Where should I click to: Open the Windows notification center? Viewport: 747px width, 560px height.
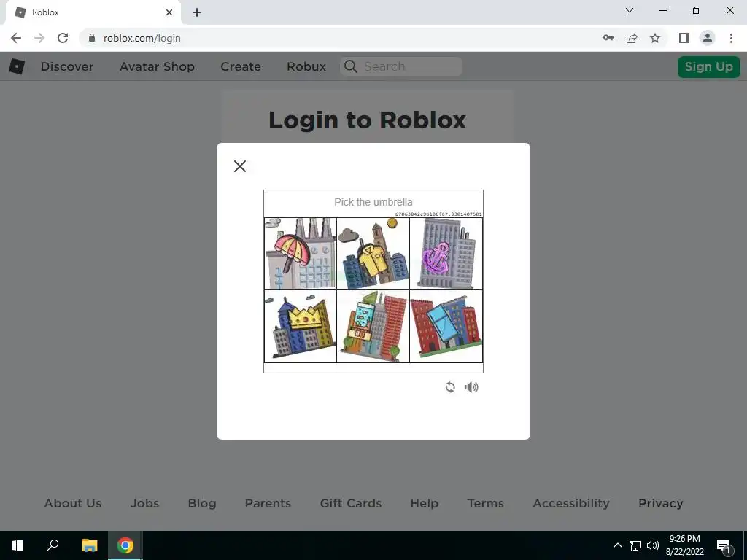[724, 545]
